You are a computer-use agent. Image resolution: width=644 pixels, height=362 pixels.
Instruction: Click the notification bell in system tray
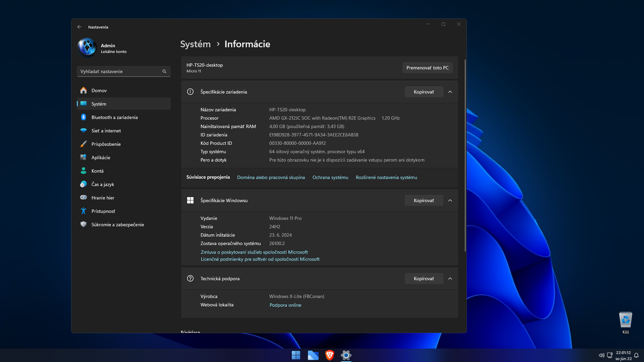[636, 355]
